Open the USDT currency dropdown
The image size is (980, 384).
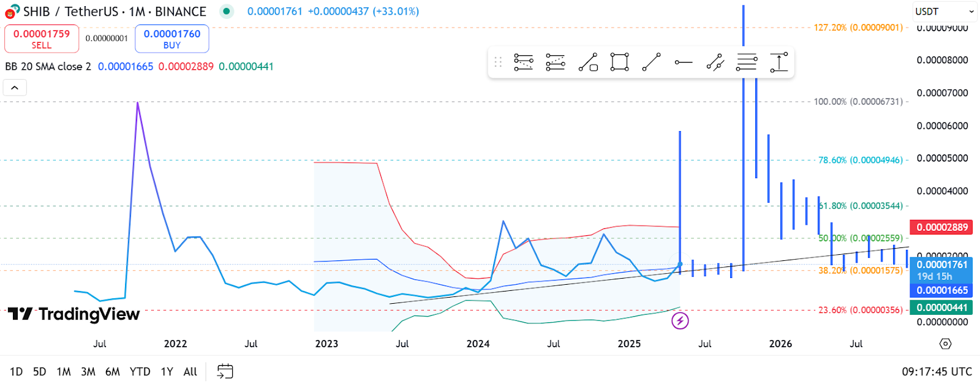coord(944,12)
